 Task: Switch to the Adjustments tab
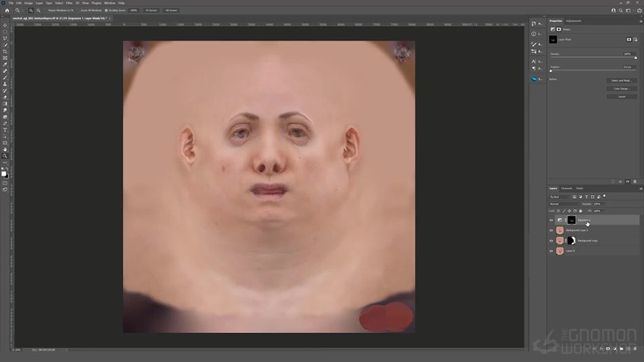tap(574, 21)
